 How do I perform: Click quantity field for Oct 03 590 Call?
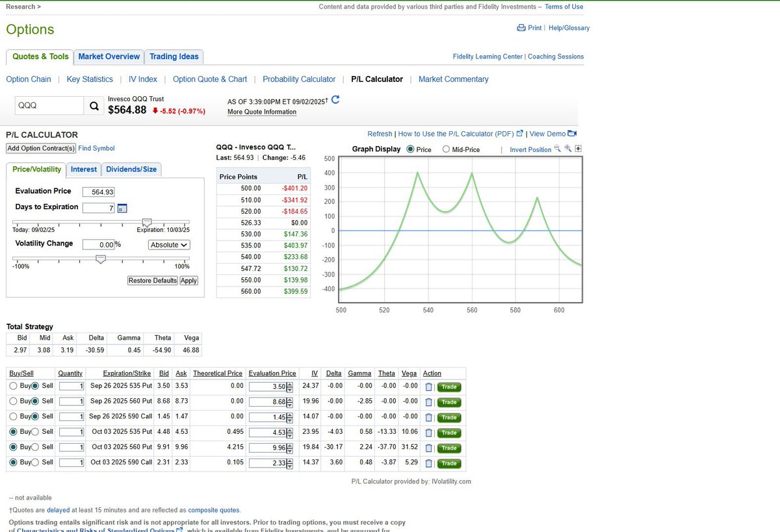[x=71, y=463]
